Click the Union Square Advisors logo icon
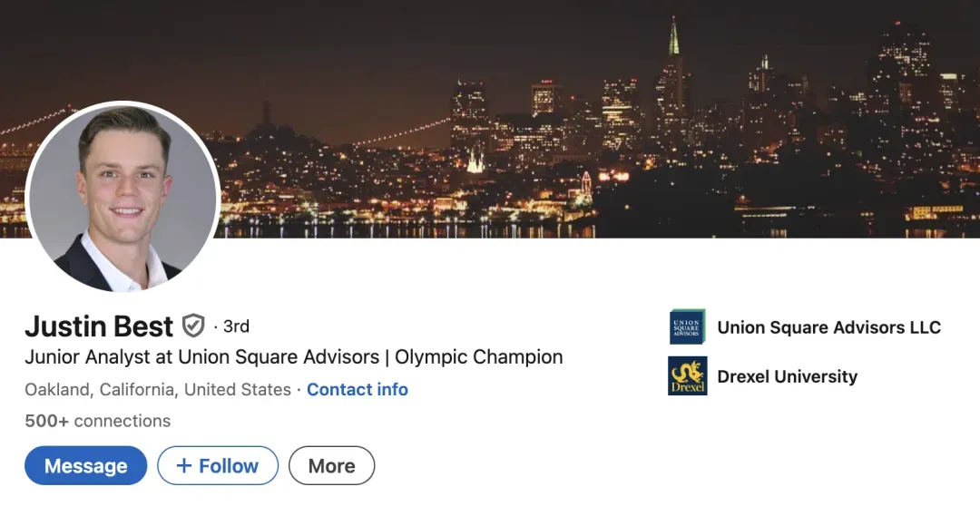 pyautogui.click(x=687, y=327)
